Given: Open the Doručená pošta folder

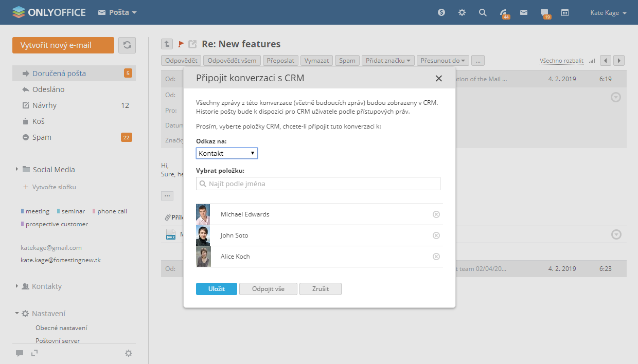Looking at the screenshot, I should coord(59,74).
